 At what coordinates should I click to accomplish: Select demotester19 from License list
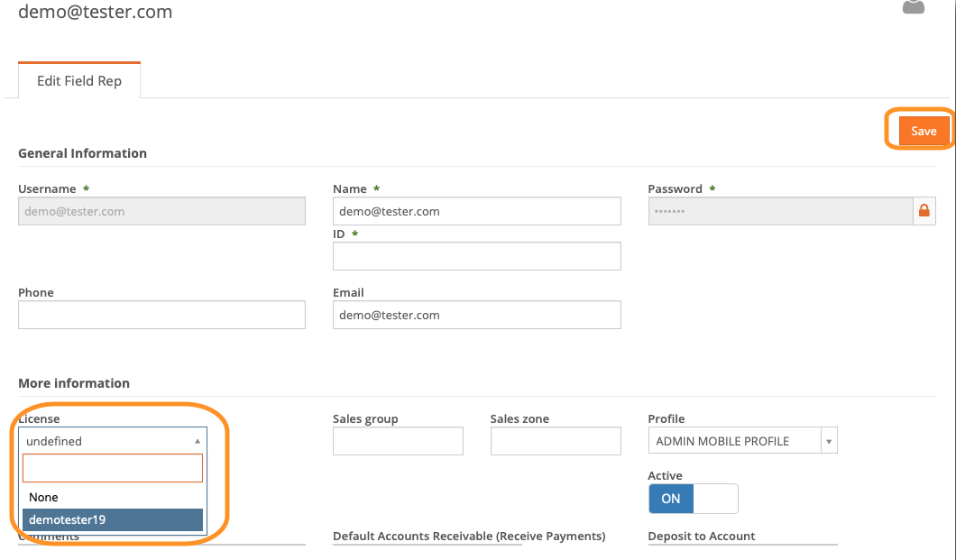pyautogui.click(x=113, y=519)
